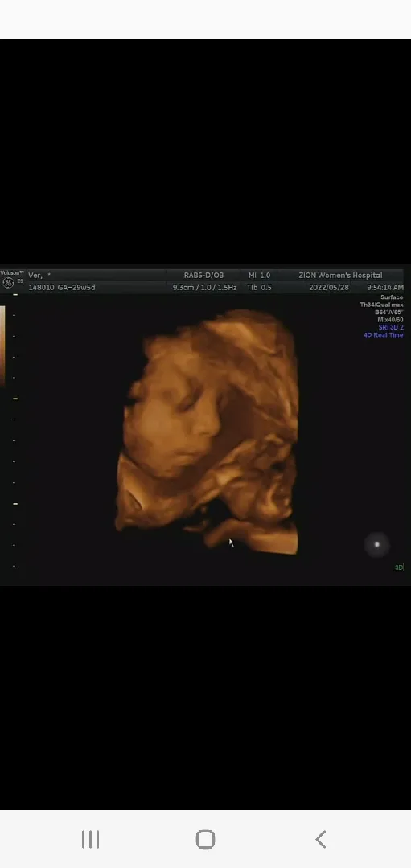Click the 3D fetal face ultrasound image
Screen dimensions: 411x868
coord(207,432)
